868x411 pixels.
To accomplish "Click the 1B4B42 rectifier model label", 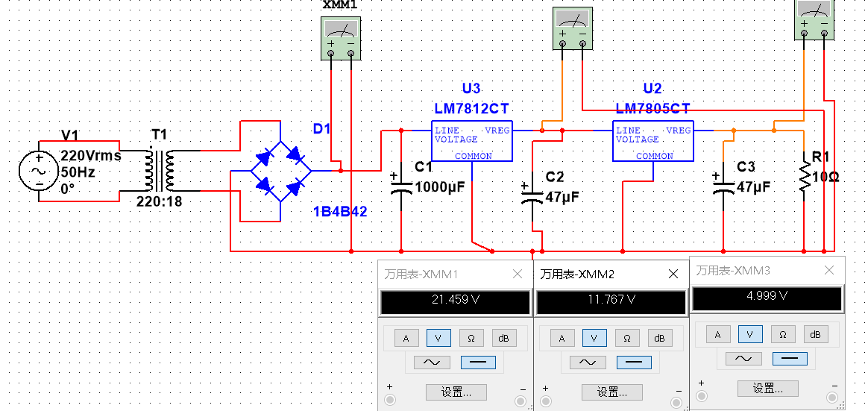I will coord(340,212).
